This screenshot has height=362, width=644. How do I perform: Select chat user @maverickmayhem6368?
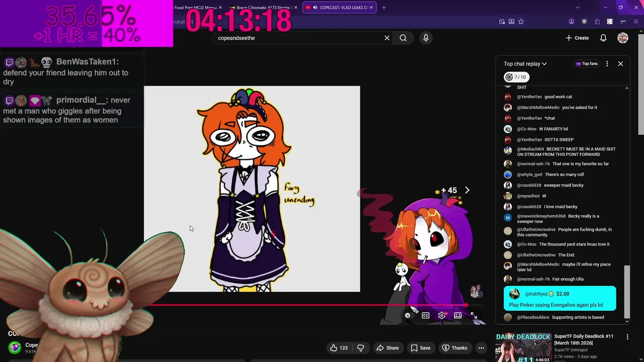coord(541,216)
